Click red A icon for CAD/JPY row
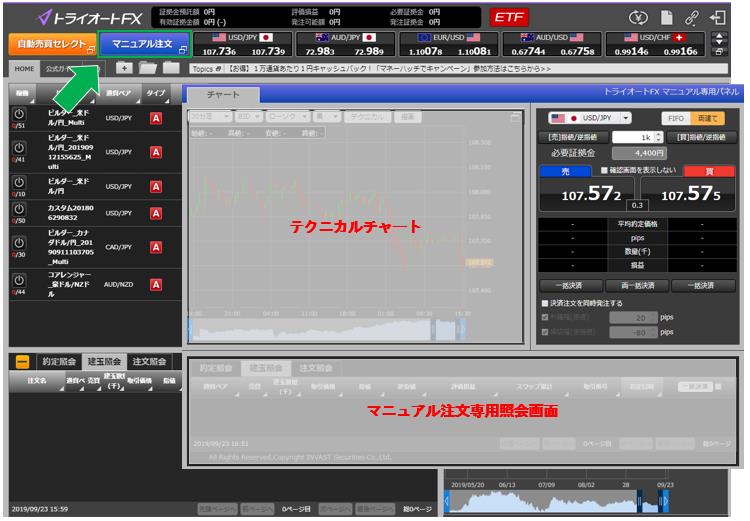 [156, 247]
